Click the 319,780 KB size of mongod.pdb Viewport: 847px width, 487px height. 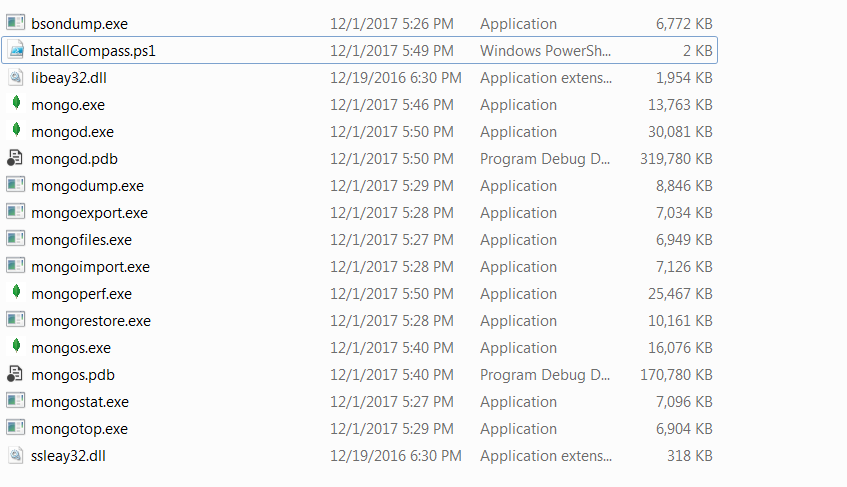[676, 158]
